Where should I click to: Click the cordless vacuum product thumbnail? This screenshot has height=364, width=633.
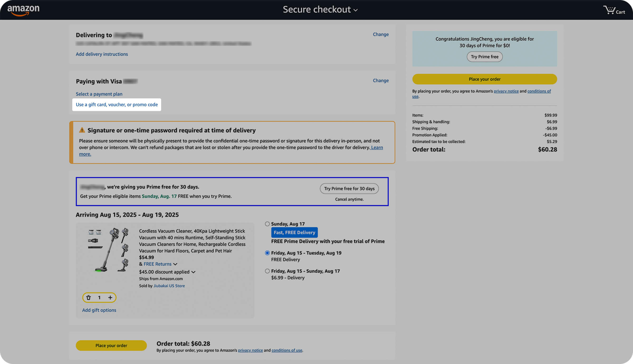pyautogui.click(x=108, y=250)
